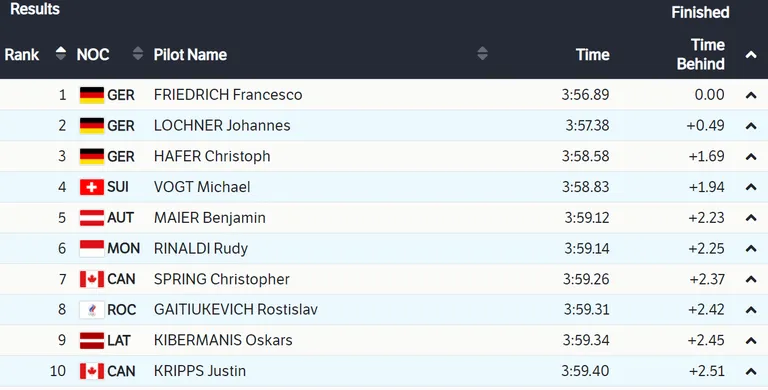Viewport: 768px width, 390px height.
Task: Select the Results heading tab
Action: [35, 9]
